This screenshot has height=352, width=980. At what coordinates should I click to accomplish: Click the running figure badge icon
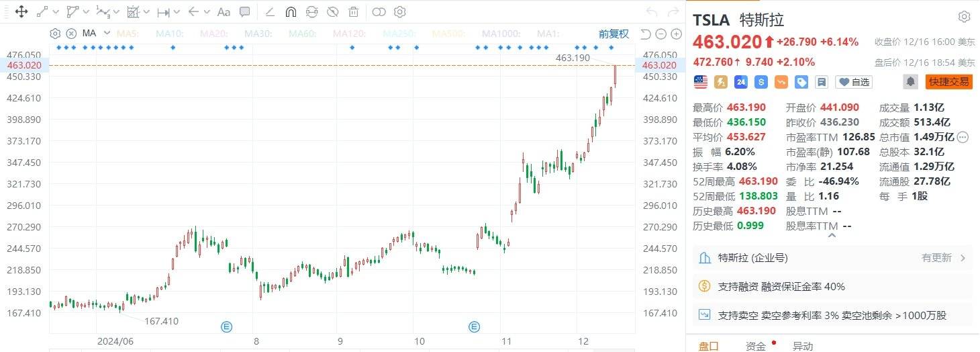pyautogui.click(x=722, y=82)
